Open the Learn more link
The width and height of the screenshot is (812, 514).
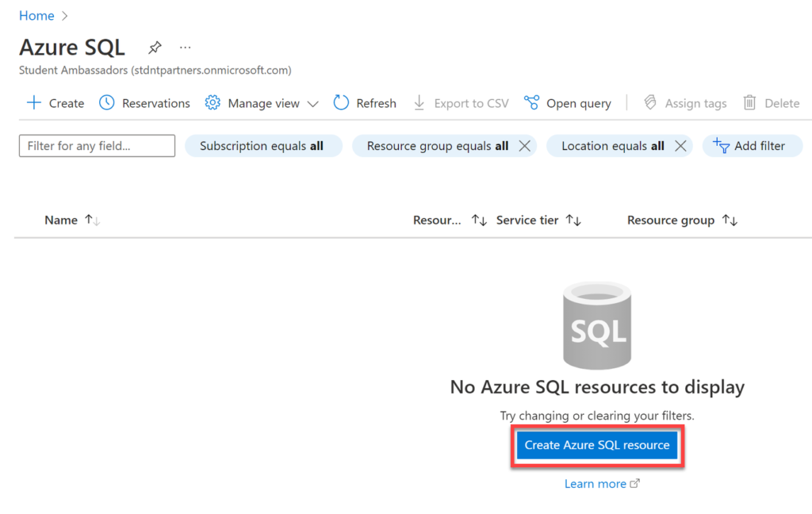coord(596,483)
